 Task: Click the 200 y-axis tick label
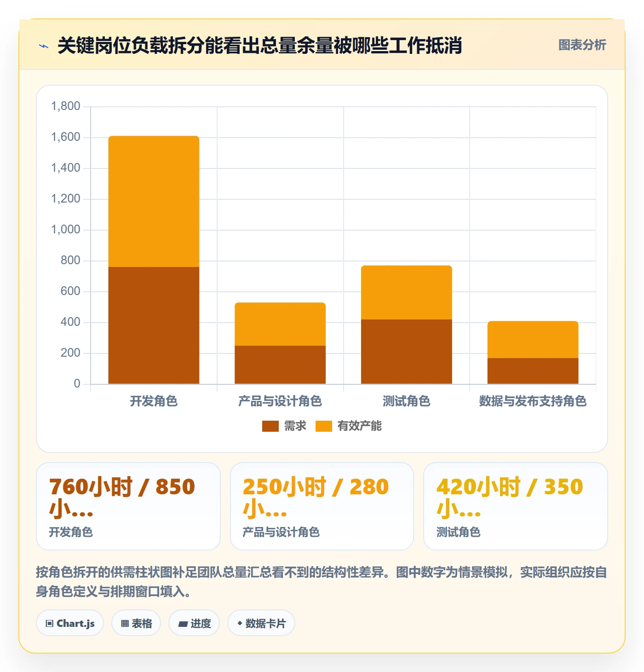click(70, 353)
